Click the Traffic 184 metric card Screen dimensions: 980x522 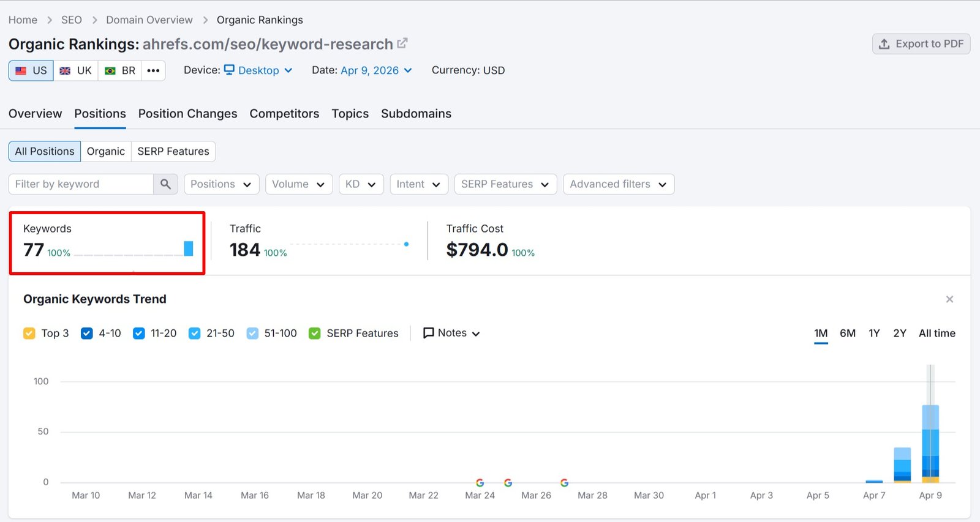(318, 243)
